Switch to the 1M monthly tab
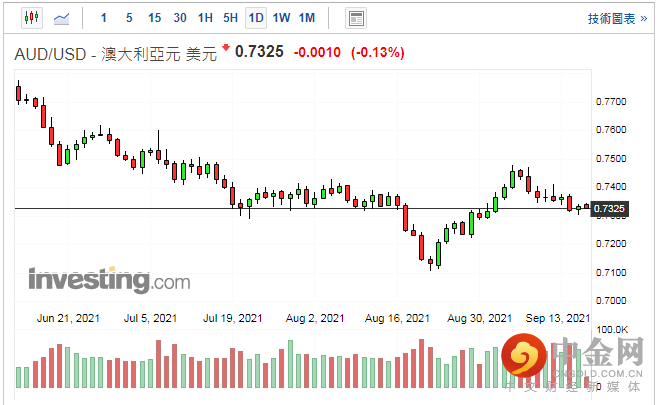Screen dimensions: 658x405 307,18
